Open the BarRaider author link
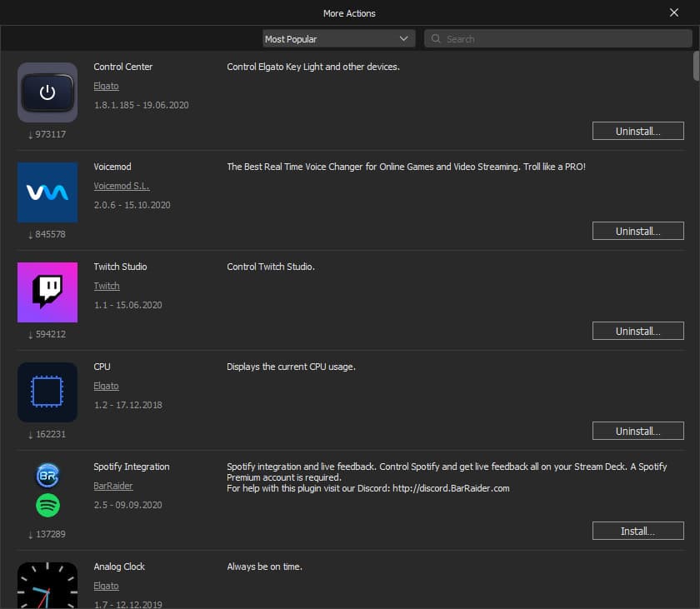 (113, 486)
